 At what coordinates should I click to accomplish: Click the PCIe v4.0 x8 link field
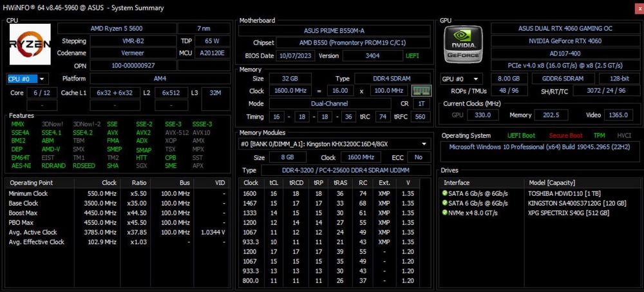565,65
